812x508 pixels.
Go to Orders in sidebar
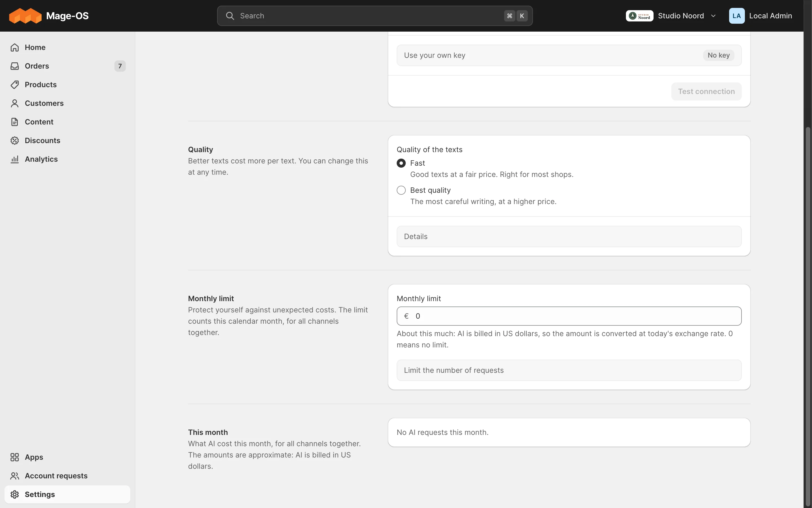click(67, 66)
